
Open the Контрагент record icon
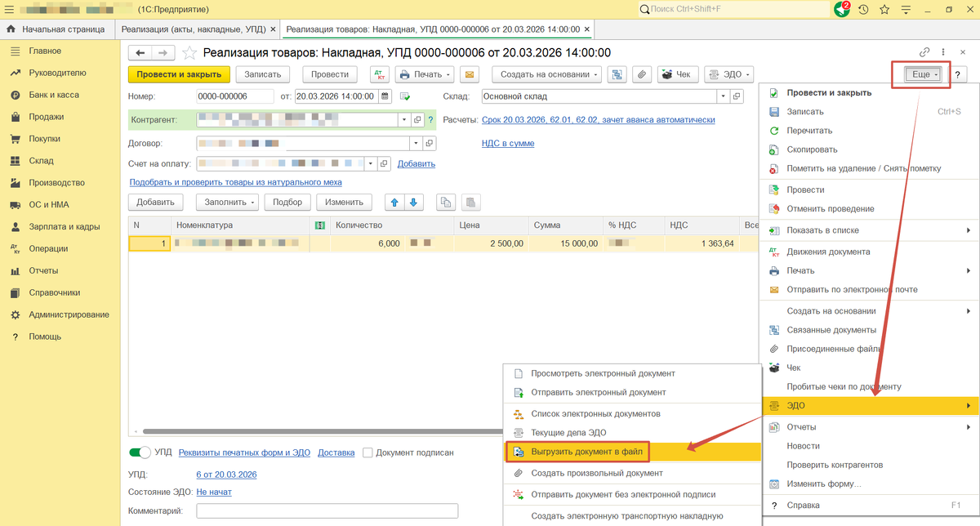click(418, 120)
